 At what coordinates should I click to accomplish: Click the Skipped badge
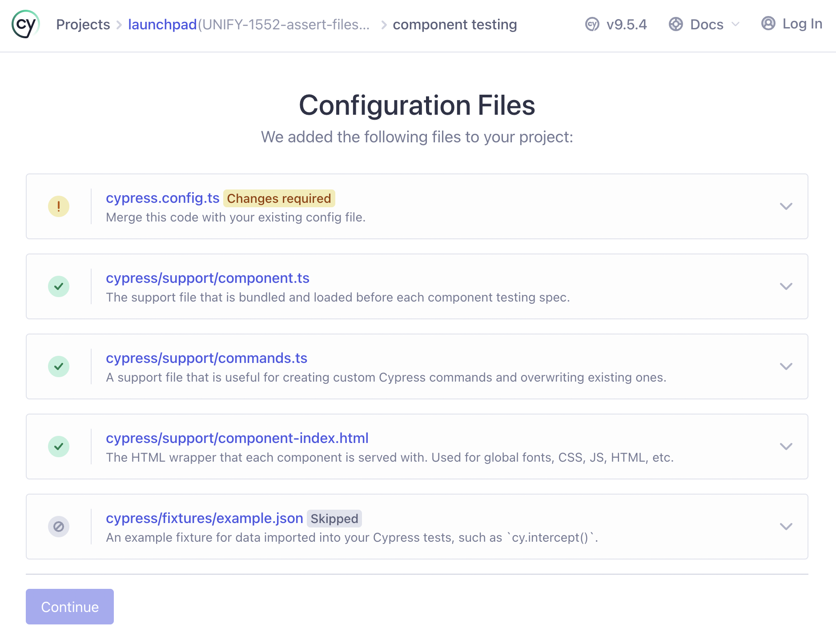334,519
